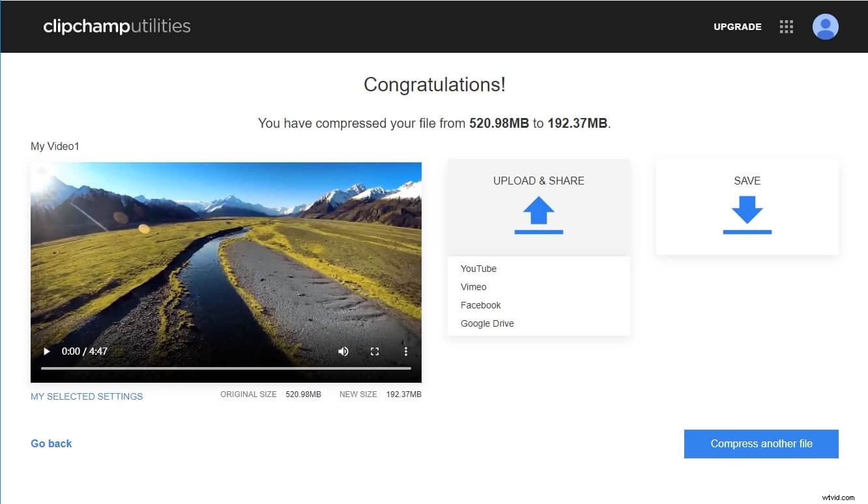868x504 pixels.
Task: Click the Clipchamp Utilities logo
Action: (x=116, y=26)
